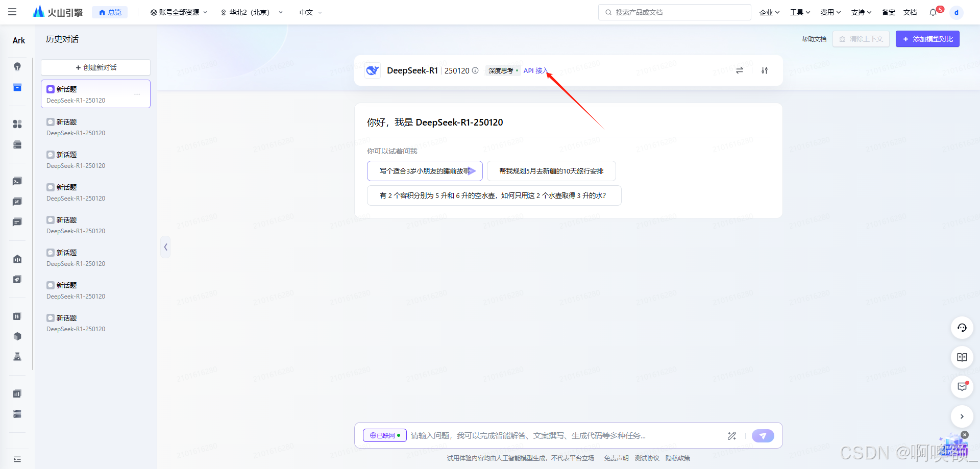Screen dimensions: 980x469
Task: Open the rocket sidebar icon
Action: [17, 279]
